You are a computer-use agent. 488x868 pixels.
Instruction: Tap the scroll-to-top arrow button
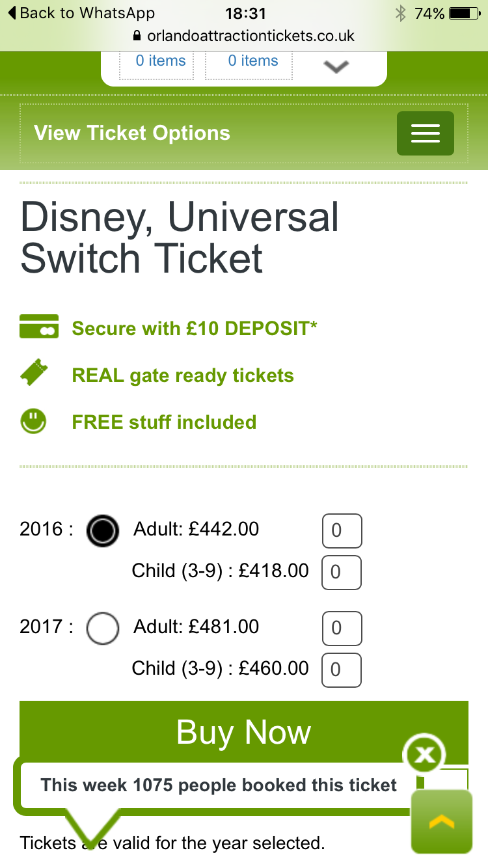click(441, 822)
